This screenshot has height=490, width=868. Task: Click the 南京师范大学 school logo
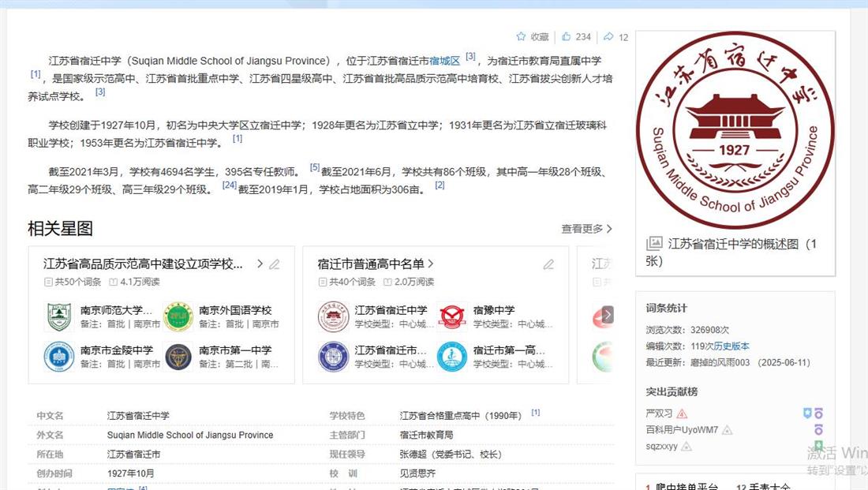pos(59,316)
